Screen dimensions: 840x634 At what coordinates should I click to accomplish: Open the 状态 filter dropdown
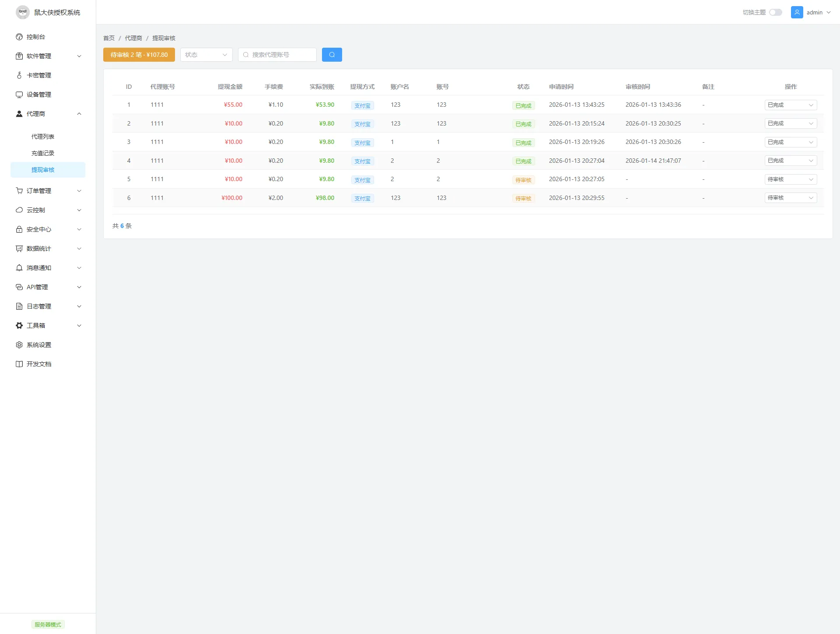[x=206, y=55]
